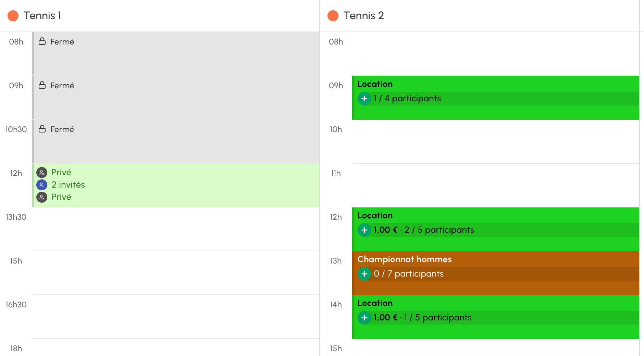
Task: Click lock icon on 10h30 Fermé slot
Action: pyautogui.click(x=42, y=129)
